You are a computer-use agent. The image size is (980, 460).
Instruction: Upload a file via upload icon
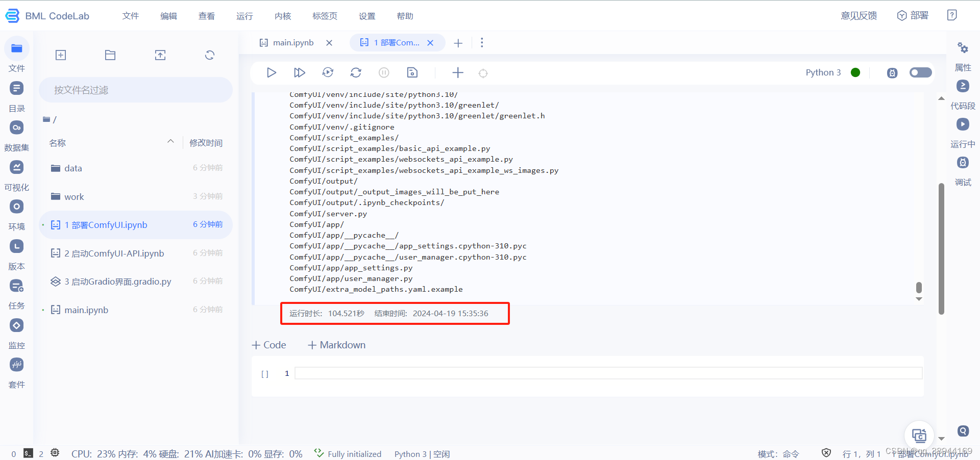[x=160, y=55]
